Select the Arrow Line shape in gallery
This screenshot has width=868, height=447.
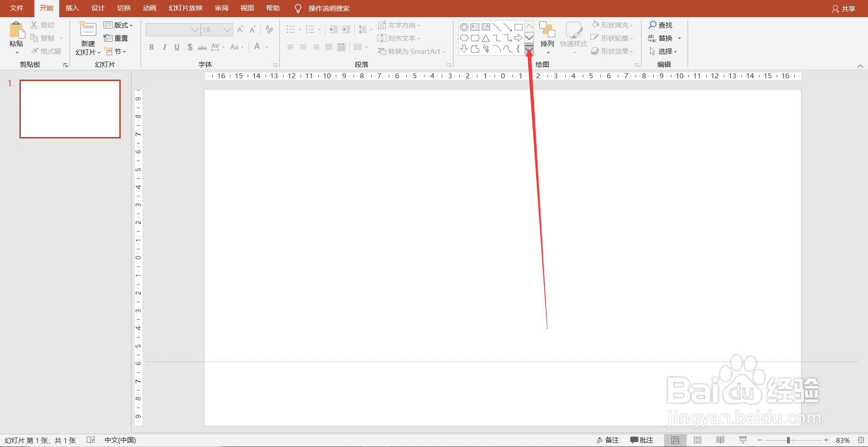click(508, 27)
